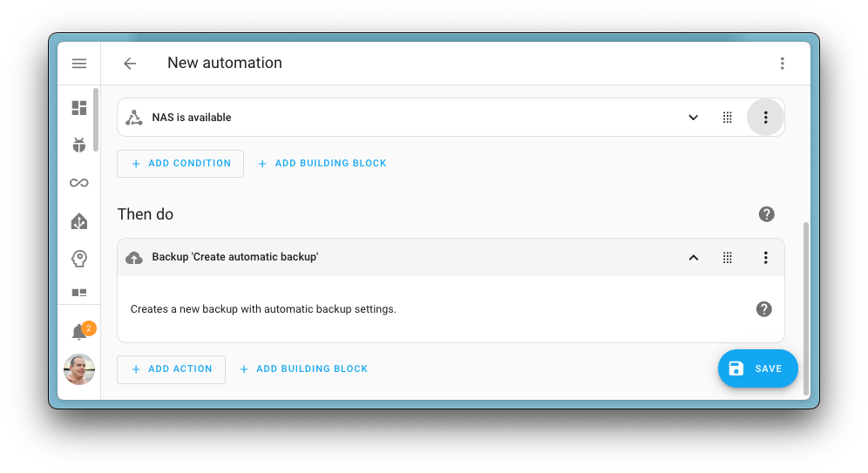Image resolution: width=868 pixels, height=473 pixels.
Task: Click Add Condition button
Action: click(x=180, y=164)
